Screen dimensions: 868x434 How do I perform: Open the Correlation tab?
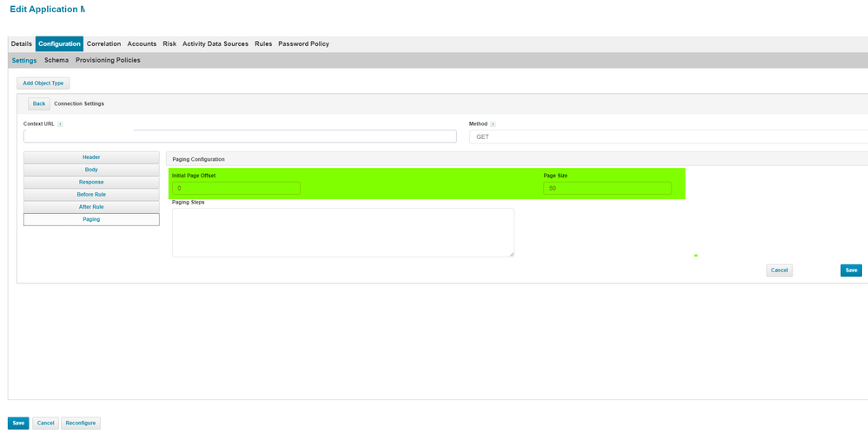pos(103,43)
